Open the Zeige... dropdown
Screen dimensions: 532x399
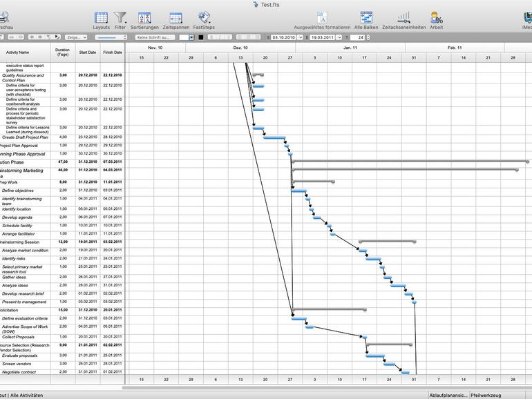click(x=76, y=37)
